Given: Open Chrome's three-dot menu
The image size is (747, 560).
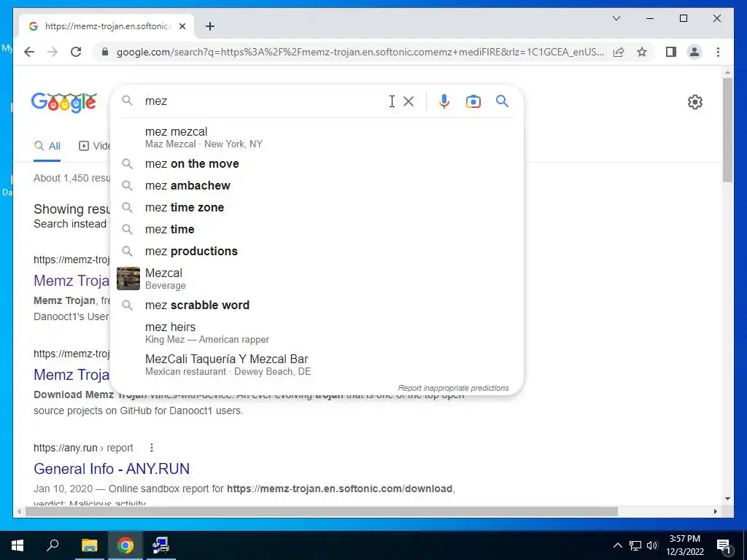Looking at the screenshot, I should tap(718, 52).
